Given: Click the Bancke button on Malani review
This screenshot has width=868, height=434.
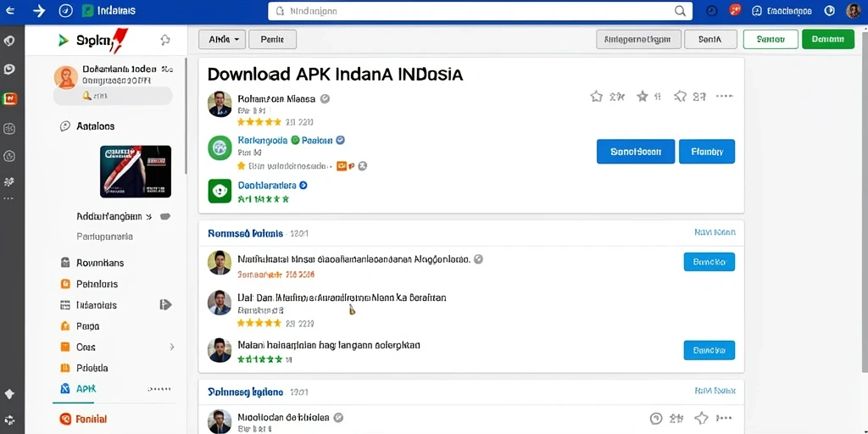Looking at the screenshot, I should [709, 350].
